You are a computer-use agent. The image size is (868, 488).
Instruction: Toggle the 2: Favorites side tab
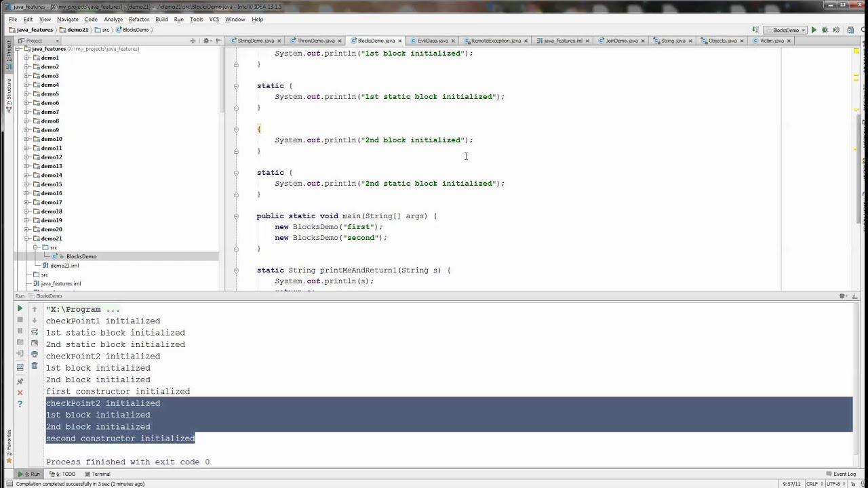(9, 447)
